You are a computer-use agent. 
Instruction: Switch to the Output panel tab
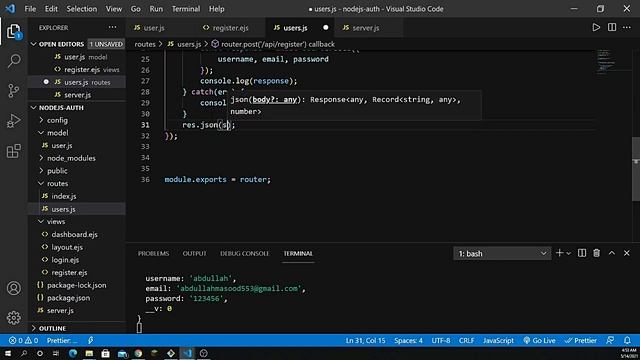(x=195, y=253)
